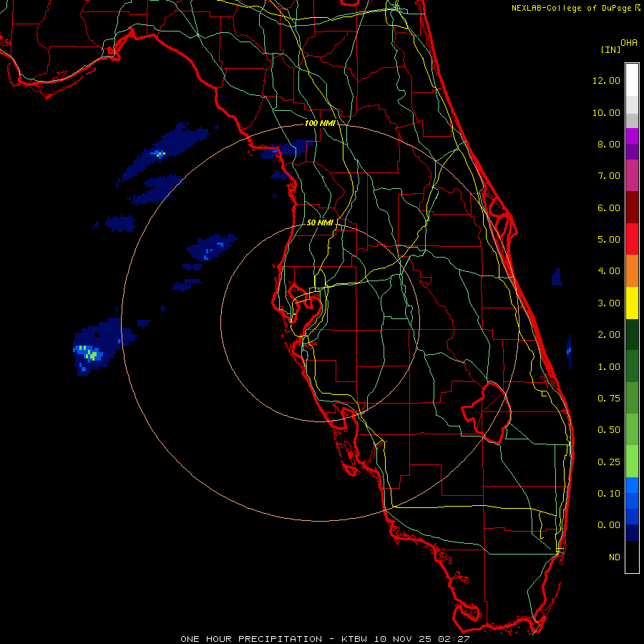
Task: Click the 3.00 legend value
Action: coord(609,303)
